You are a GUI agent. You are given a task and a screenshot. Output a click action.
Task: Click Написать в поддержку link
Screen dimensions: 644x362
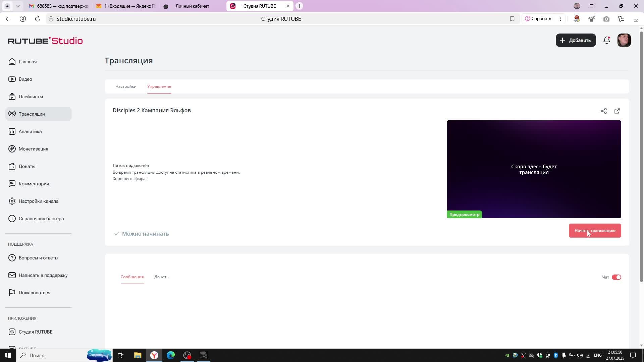(43, 275)
